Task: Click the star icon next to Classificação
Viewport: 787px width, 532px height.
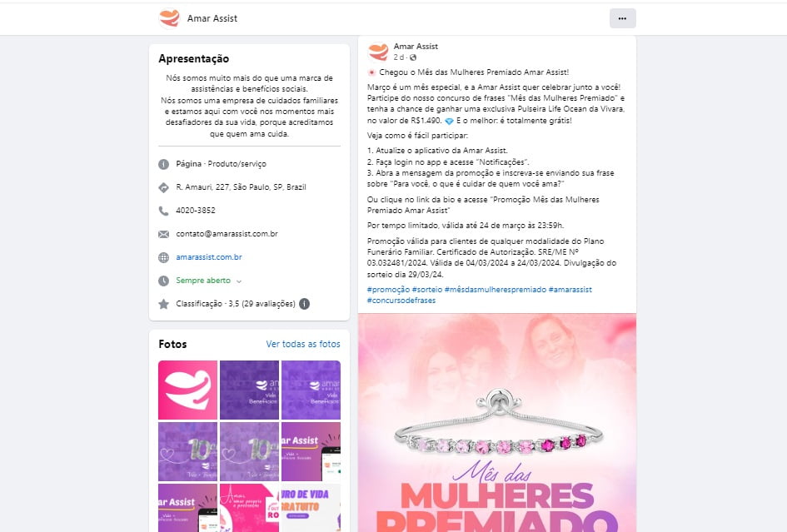Action: coord(163,304)
